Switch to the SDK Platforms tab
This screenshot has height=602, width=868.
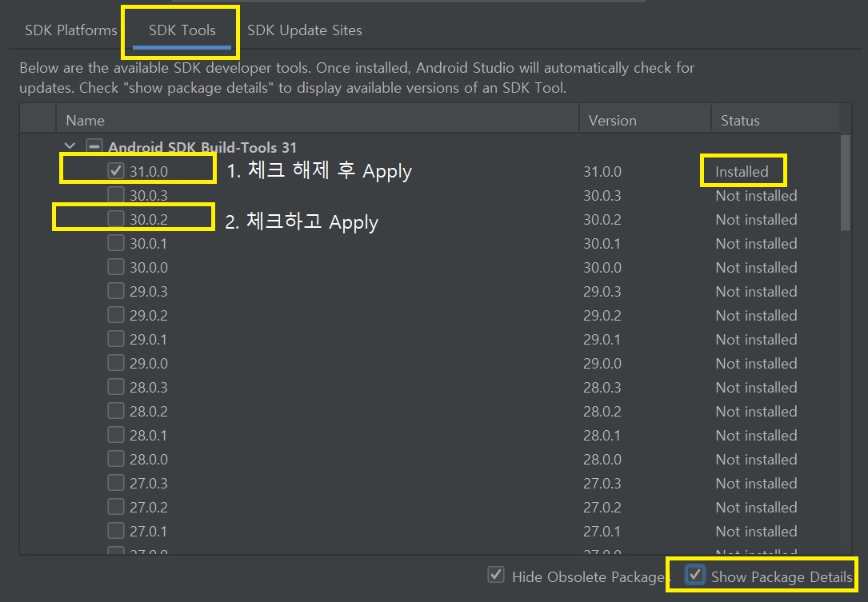click(x=71, y=30)
